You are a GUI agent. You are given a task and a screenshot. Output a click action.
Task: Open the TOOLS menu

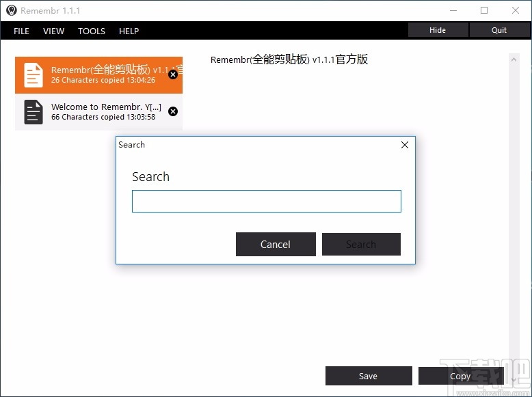tap(92, 31)
